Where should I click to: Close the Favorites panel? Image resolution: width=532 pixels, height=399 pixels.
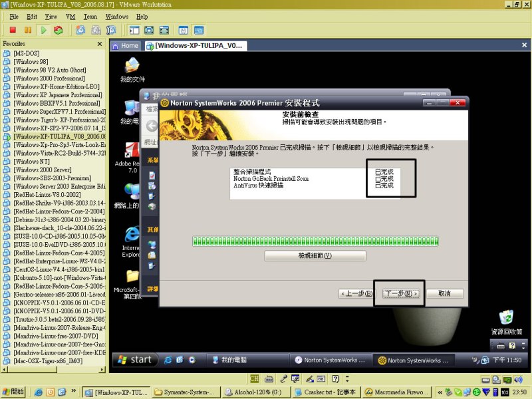[x=100, y=44]
